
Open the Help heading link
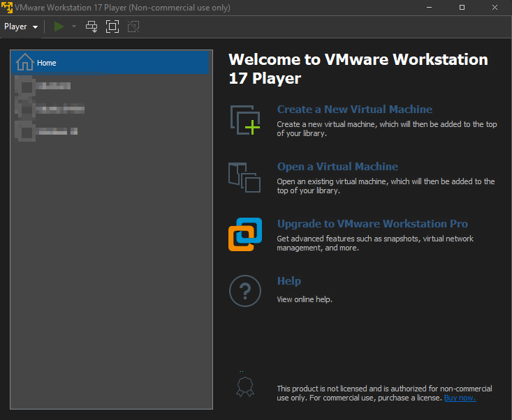pos(289,281)
